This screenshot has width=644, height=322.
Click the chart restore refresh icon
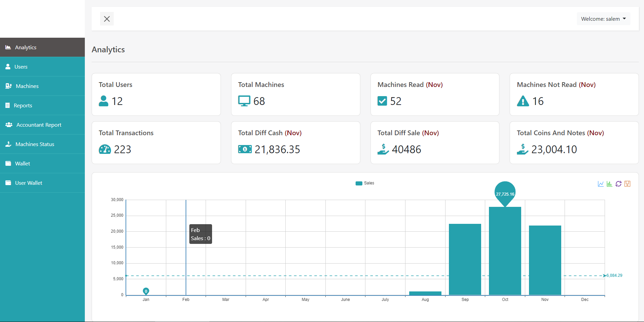(619, 184)
